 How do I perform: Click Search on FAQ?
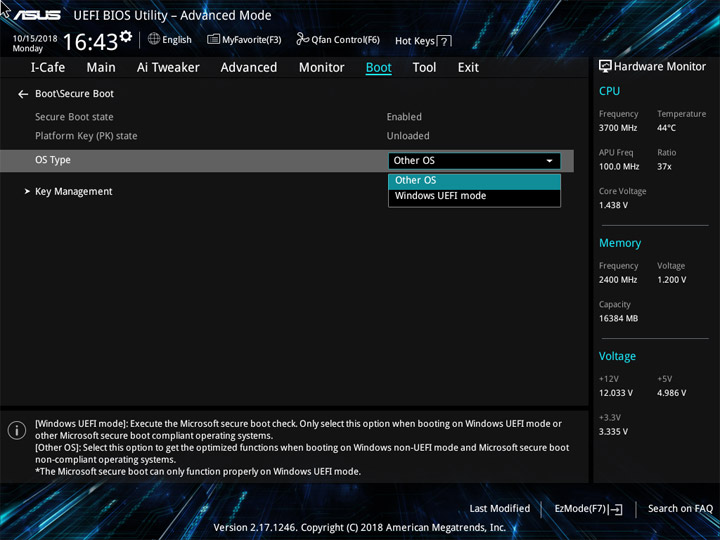680,508
